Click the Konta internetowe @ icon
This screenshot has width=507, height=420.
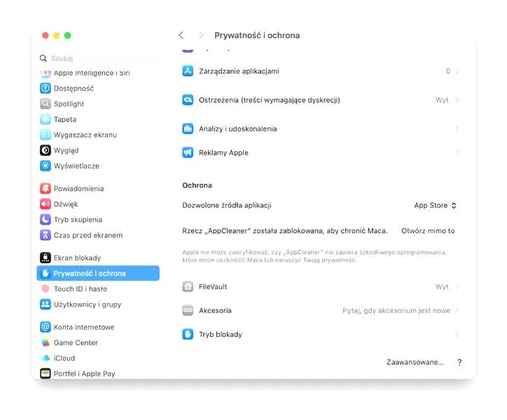coord(46,327)
